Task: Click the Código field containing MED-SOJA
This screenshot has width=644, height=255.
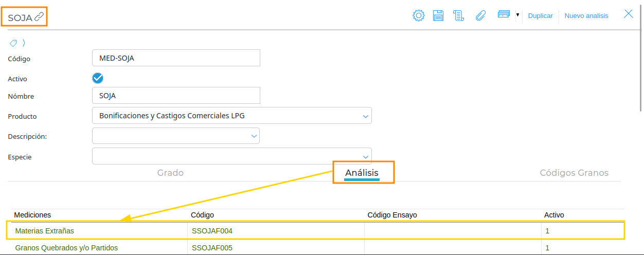Action: pyautogui.click(x=176, y=58)
